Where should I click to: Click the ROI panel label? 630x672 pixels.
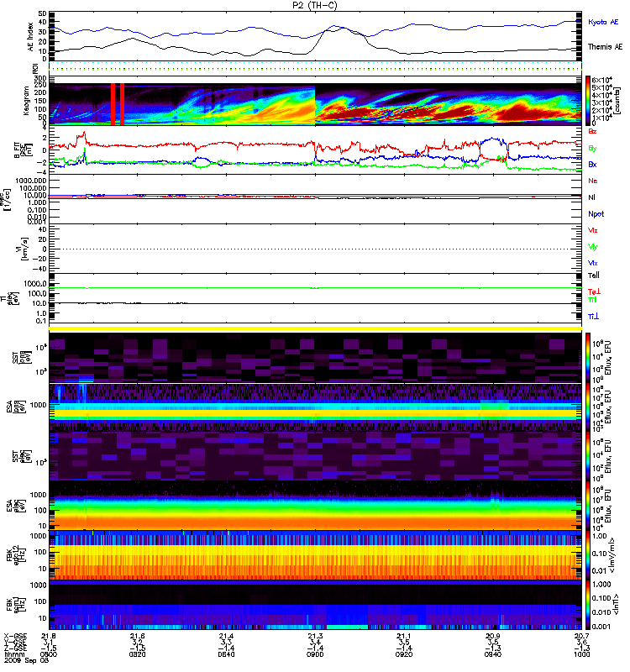(35, 69)
